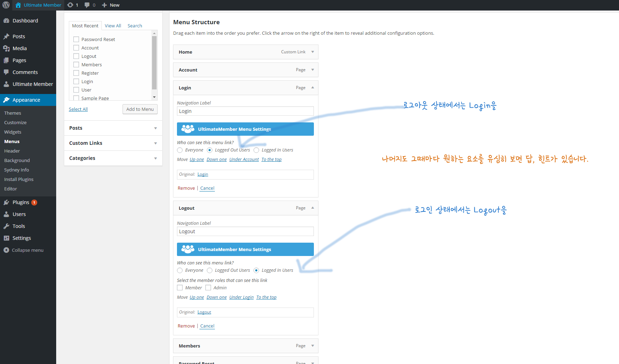
Task: Open Tools wrench in sidebar
Action: pos(6,226)
